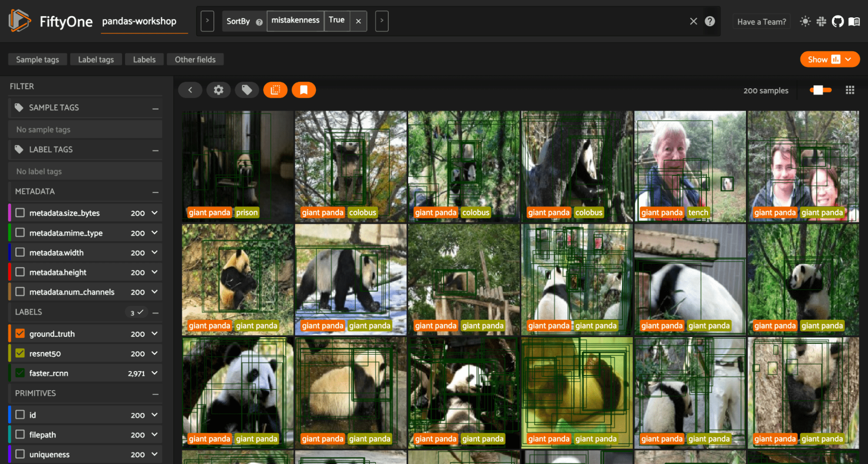The height and width of the screenshot is (464, 868).
Task: Open the GitHub repository icon
Action: pos(838,21)
